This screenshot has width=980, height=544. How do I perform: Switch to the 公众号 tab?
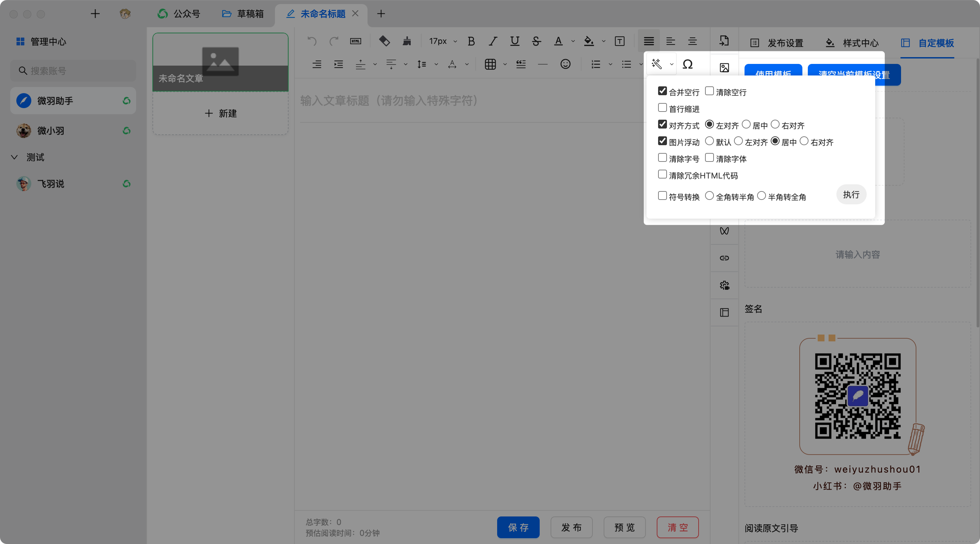click(x=179, y=14)
